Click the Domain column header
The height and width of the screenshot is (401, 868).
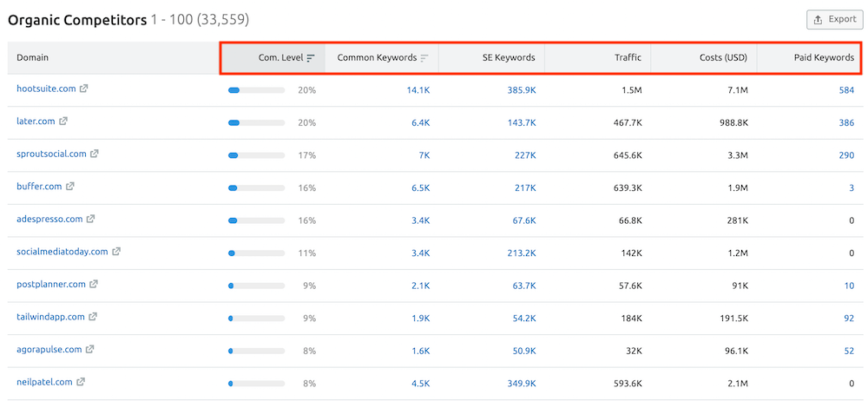click(33, 58)
